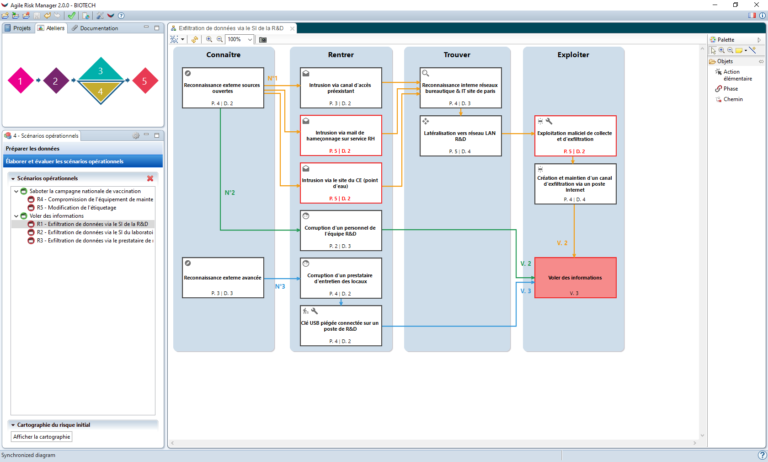The width and height of the screenshot is (768, 462).
Task: Select the yellow note tool in Palette
Action: click(x=739, y=50)
